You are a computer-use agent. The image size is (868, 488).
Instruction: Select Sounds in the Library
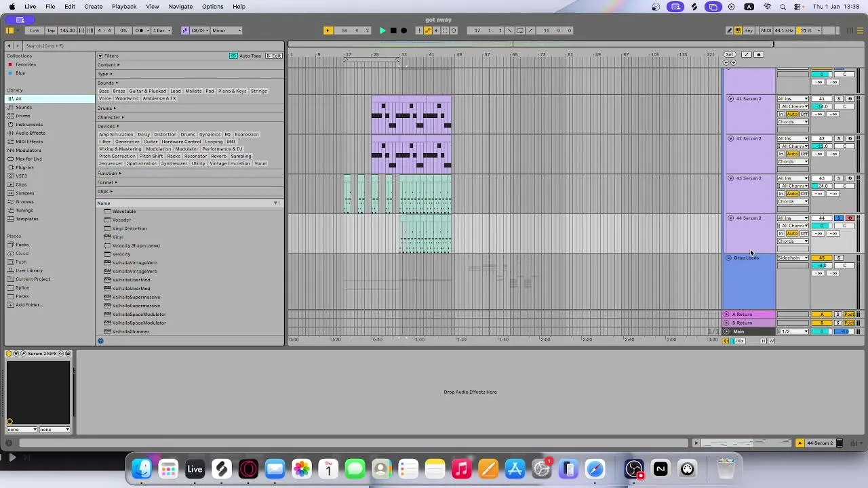click(x=24, y=107)
